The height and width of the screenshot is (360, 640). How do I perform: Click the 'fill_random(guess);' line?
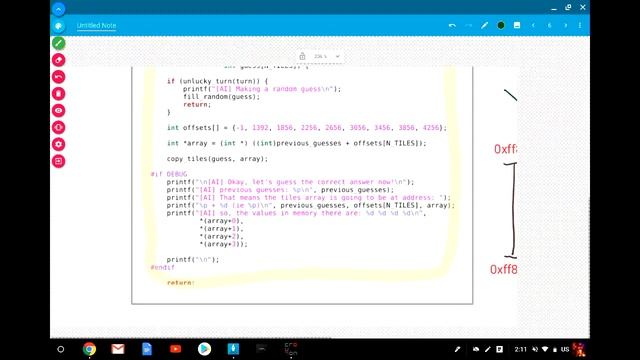[x=221, y=97]
